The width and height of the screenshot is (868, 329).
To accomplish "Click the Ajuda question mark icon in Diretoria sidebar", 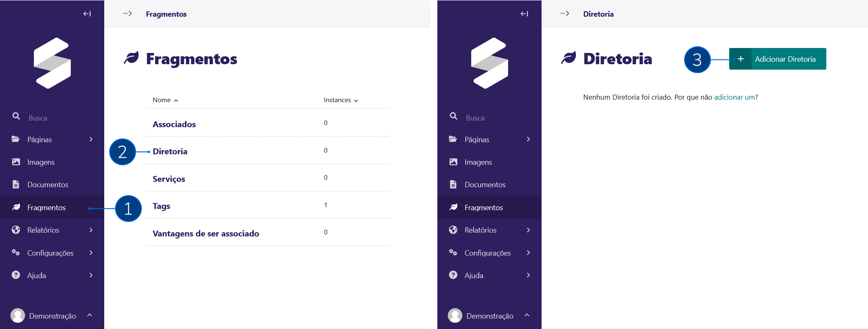I will pyautogui.click(x=453, y=275).
